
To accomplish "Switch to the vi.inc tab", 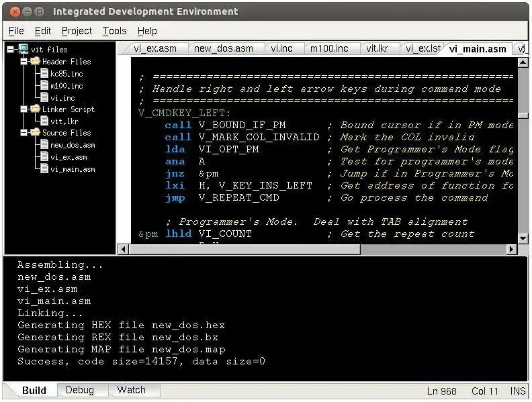I will pyautogui.click(x=281, y=48).
